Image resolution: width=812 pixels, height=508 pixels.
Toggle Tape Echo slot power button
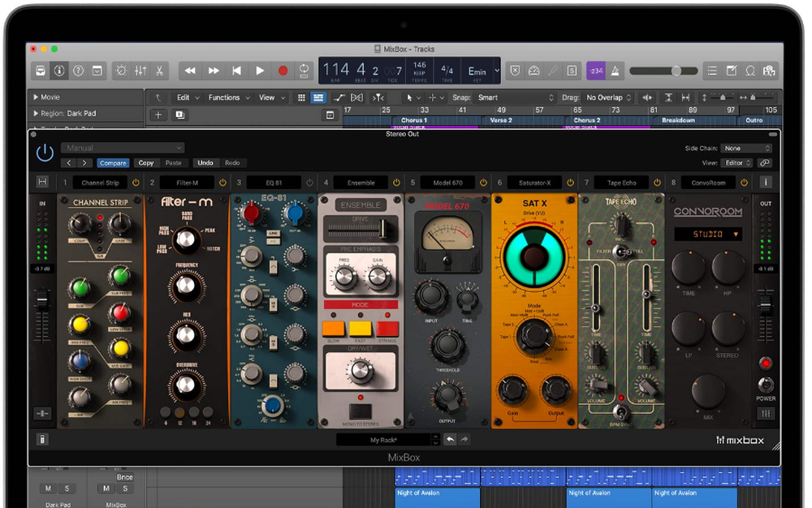click(x=657, y=183)
